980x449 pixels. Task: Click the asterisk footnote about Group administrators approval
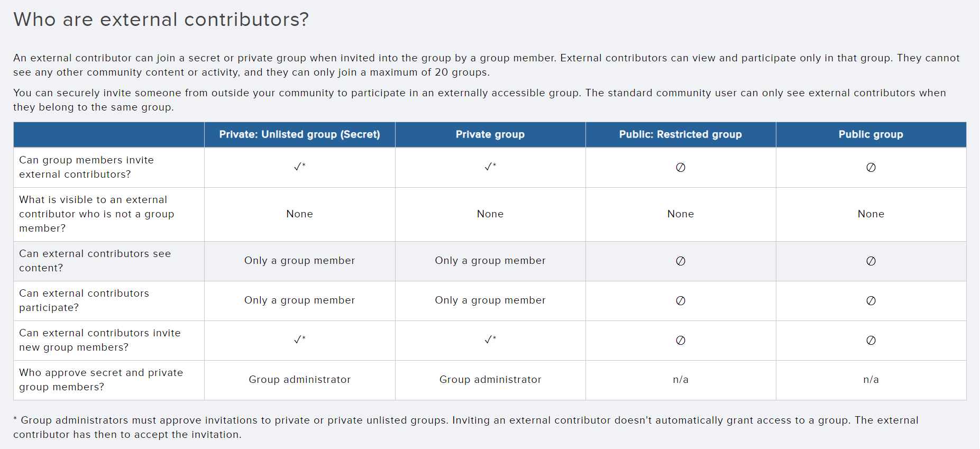click(466, 427)
